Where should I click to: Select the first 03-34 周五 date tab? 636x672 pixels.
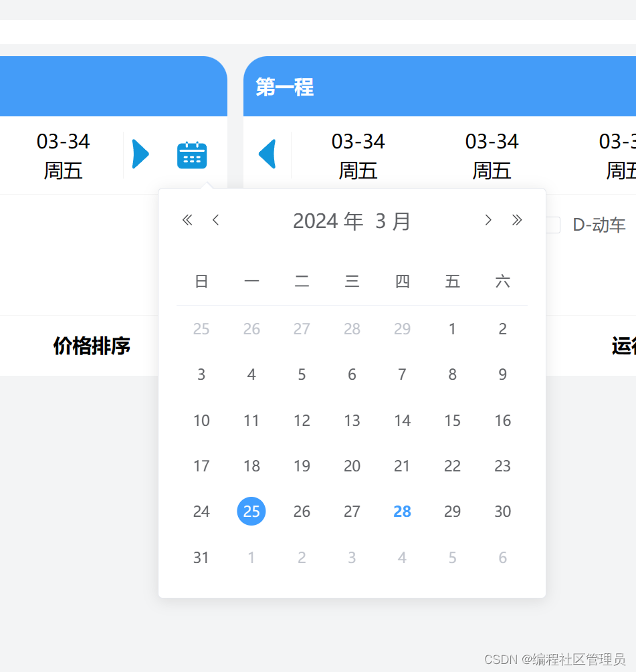click(x=63, y=155)
